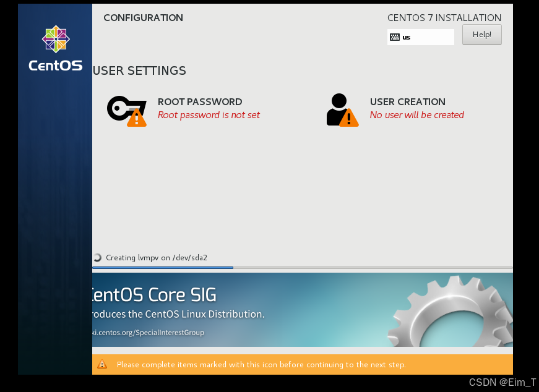Viewport: 539px width, 392px height.
Task: Open the Help! button
Action: pos(481,35)
